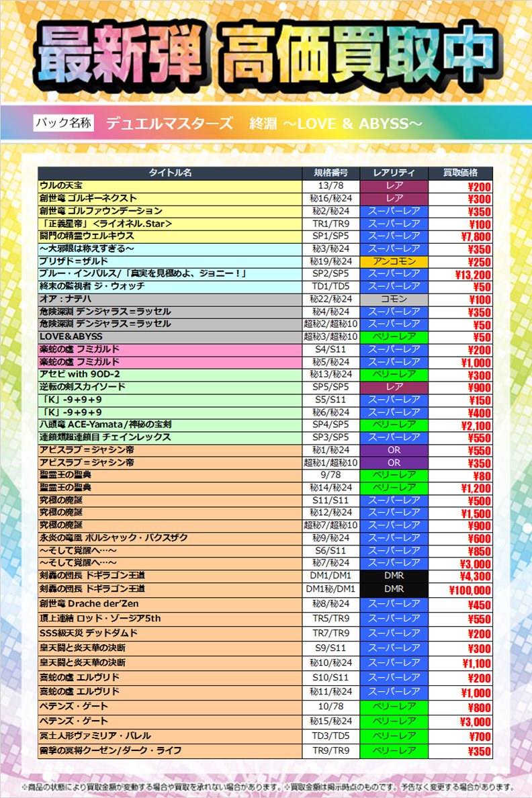Select the ¥100,000 price for DMR
The image size is (532, 798).
click(460, 590)
